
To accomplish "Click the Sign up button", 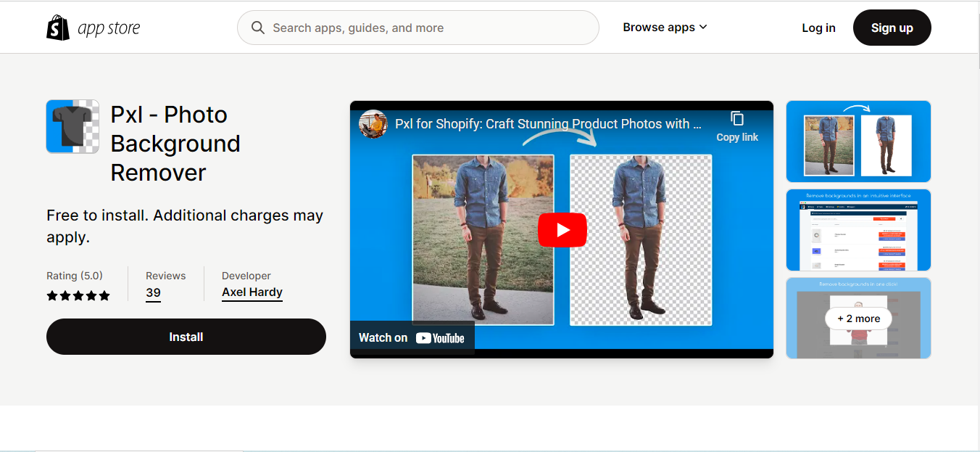I will 892,28.
